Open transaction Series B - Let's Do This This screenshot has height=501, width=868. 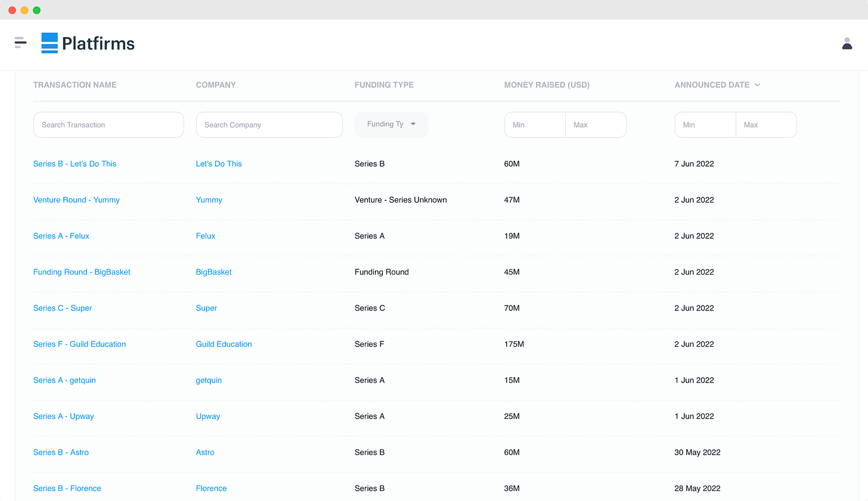pos(75,164)
